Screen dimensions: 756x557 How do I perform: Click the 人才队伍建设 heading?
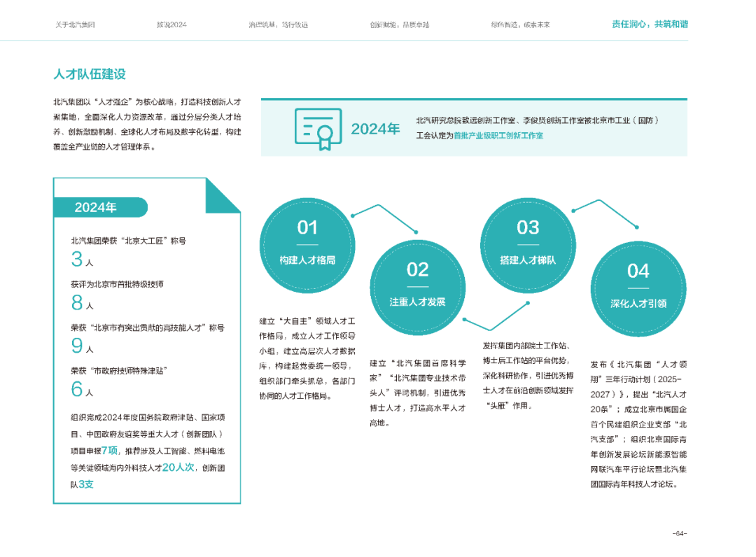[x=90, y=74]
